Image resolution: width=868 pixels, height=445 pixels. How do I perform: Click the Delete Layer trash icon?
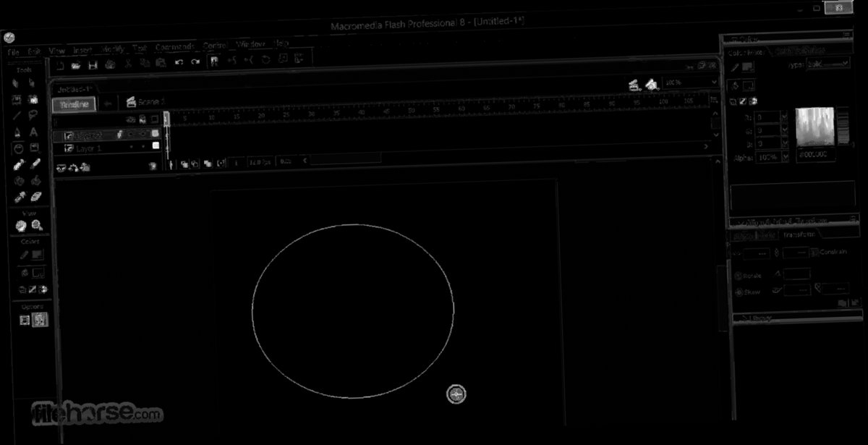tap(153, 166)
